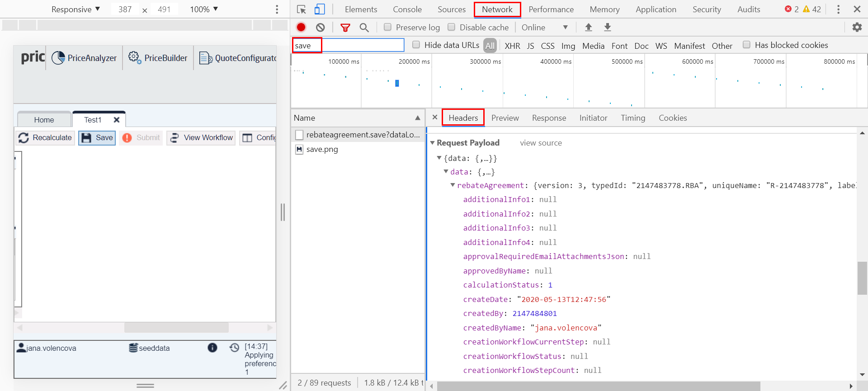The image size is (868, 391).
Task: Open the Response tab of request
Action: [549, 118]
